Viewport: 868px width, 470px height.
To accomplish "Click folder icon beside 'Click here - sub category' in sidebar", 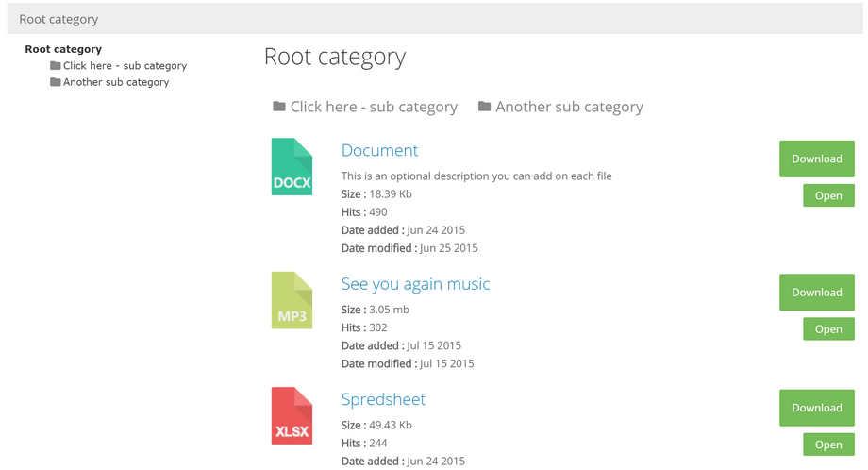I will pyautogui.click(x=56, y=65).
